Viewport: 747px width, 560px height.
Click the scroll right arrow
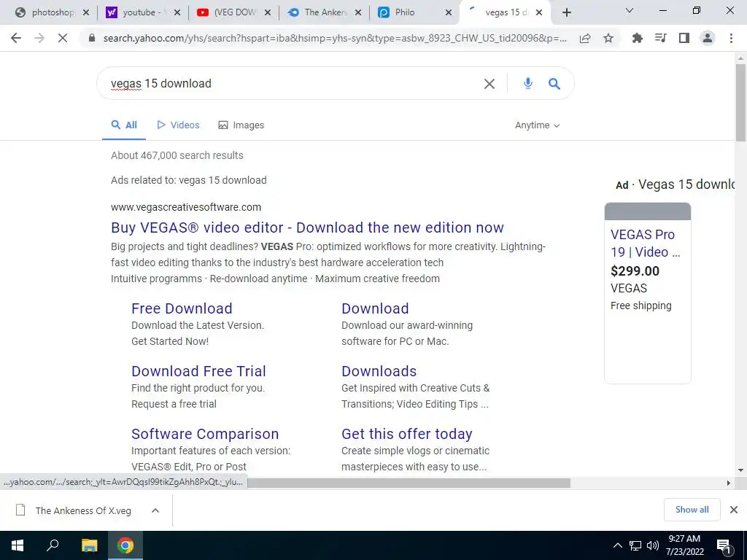pos(729,483)
